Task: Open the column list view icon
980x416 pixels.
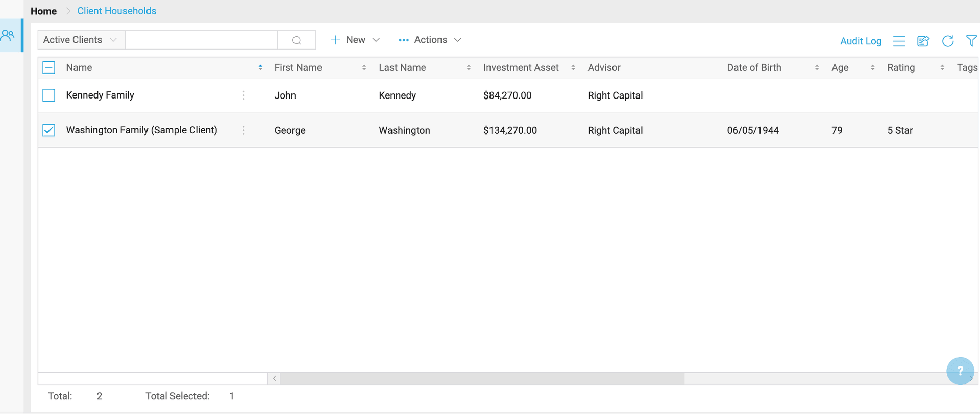Action: click(x=899, y=41)
